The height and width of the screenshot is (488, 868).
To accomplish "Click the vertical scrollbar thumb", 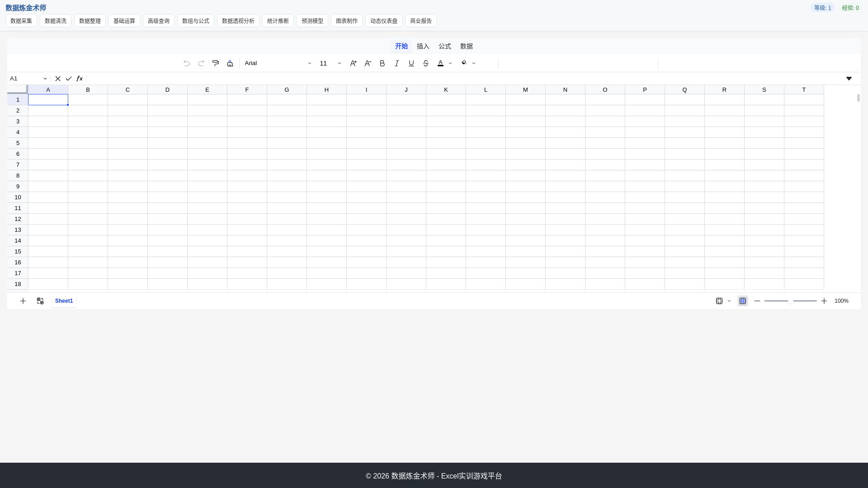I will click(858, 98).
